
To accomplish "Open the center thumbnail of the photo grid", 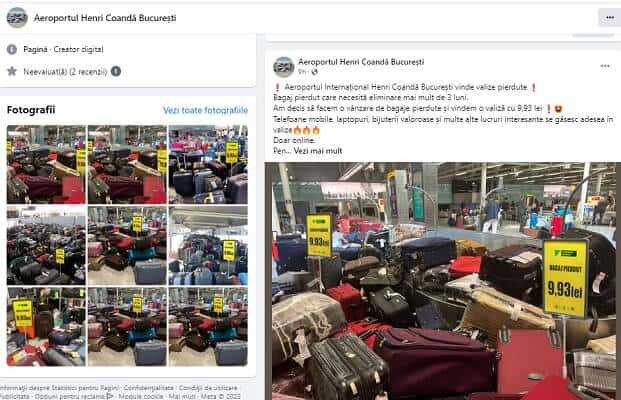I will pyautogui.click(x=127, y=246).
